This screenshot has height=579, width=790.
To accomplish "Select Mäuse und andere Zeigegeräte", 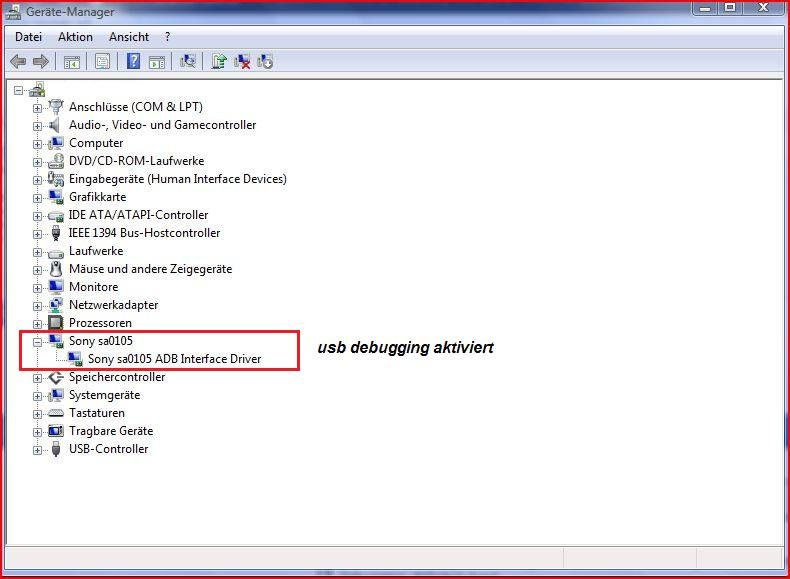I will click(150, 269).
